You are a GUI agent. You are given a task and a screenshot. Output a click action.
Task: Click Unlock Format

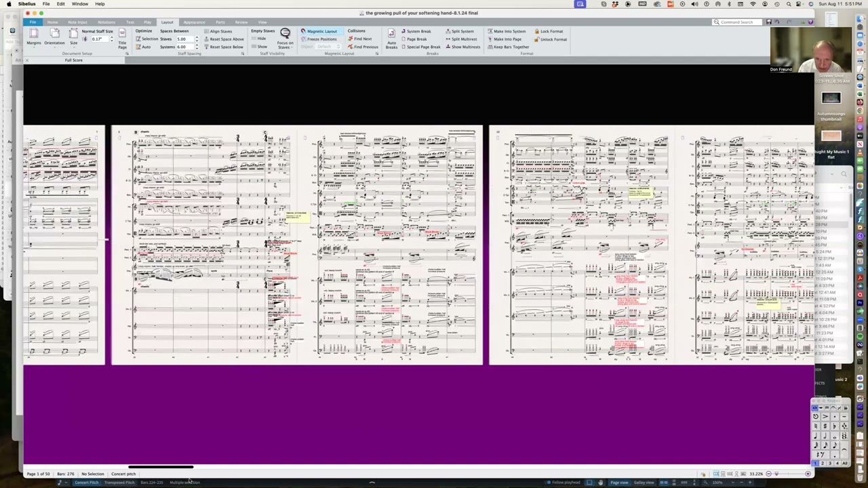coord(551,39)
